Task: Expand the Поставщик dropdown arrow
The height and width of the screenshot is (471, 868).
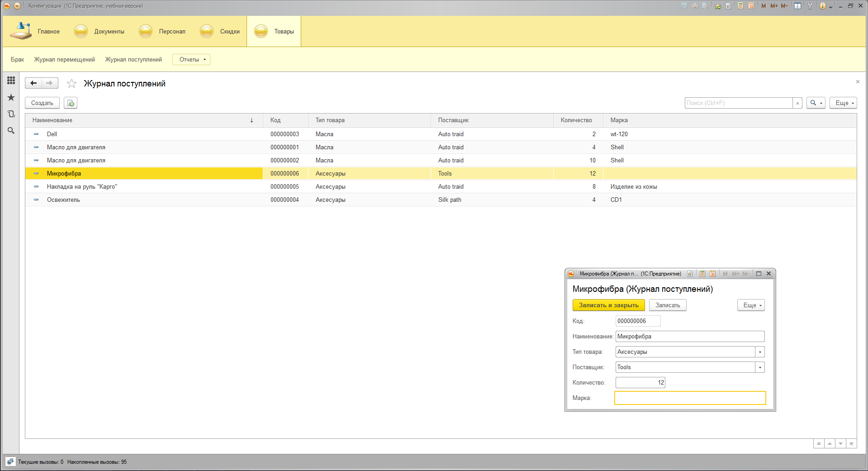Action: pos(760,367)
